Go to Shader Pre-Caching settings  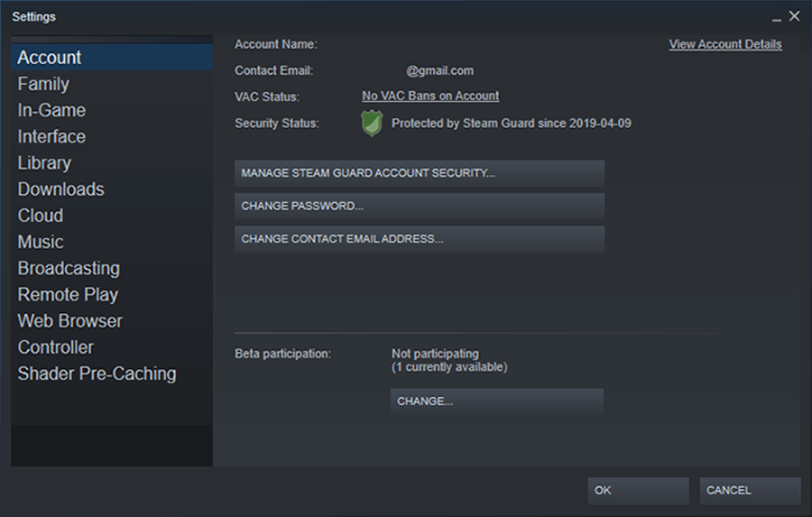pyautogui.click(x=111, y=374)
